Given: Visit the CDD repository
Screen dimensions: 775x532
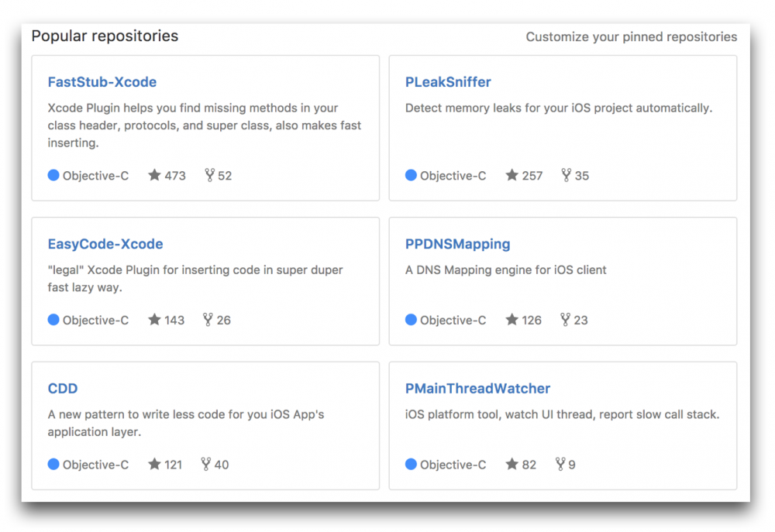Looking at the screenshot, I should coord(63,389).
